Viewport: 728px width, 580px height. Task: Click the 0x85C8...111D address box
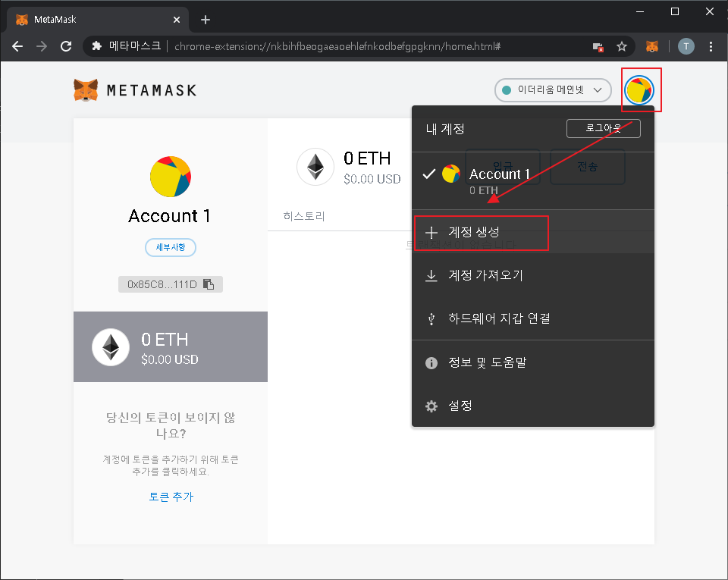point(171,284)
